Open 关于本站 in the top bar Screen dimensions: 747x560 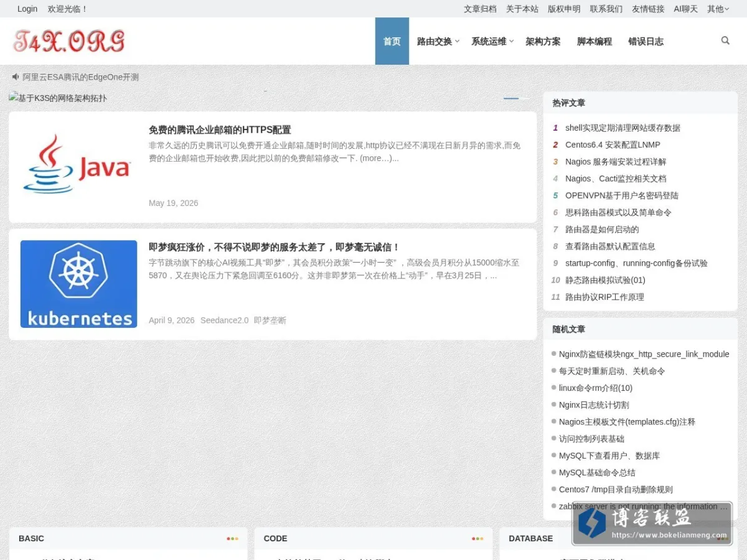(x=522, y=9)
